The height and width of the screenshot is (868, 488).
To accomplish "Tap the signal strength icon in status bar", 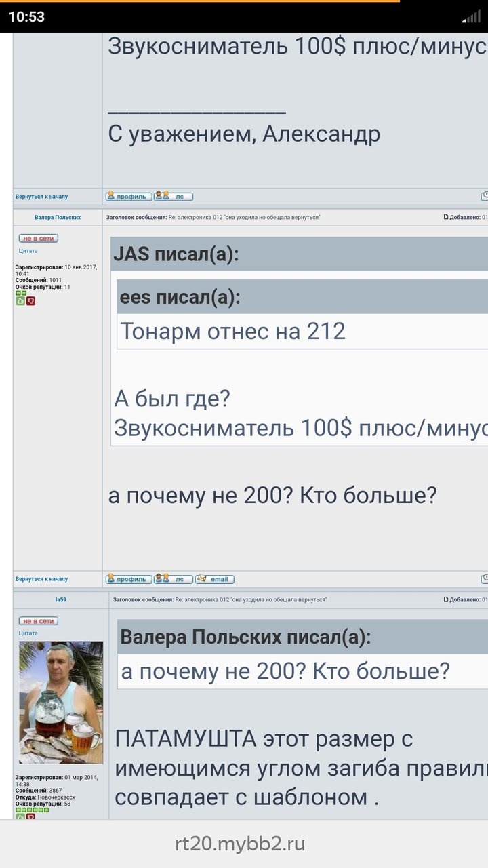I will click(470, 17).
